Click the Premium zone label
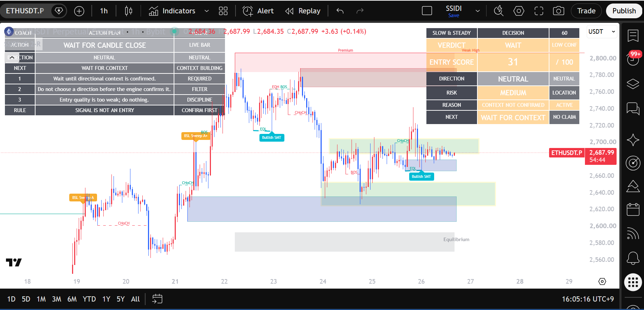The image size is (644, 310). (x=346, y=50)
